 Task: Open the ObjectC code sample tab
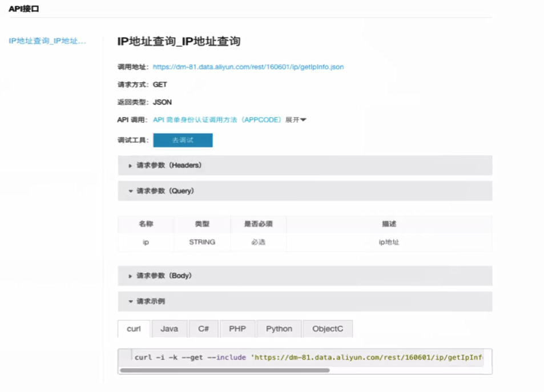pos(327,329)
